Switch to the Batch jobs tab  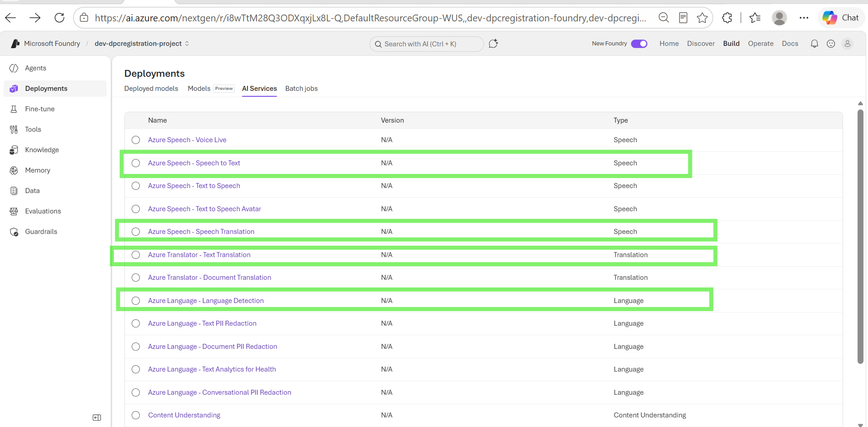pos(301,89)
